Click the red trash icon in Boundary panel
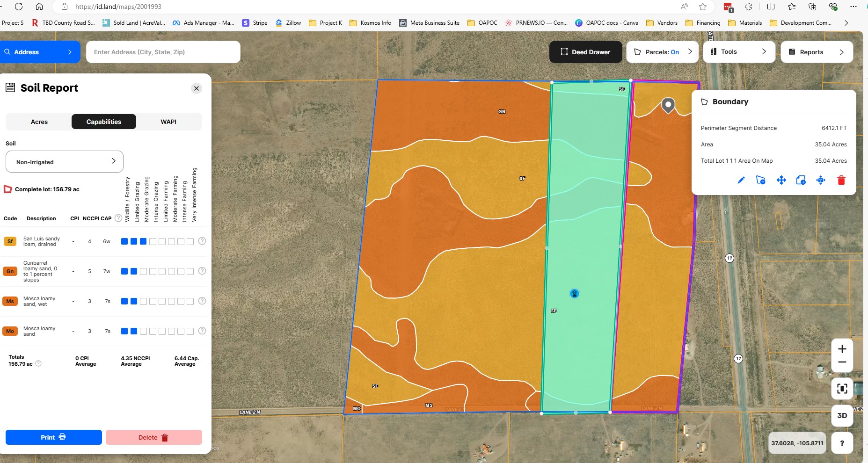The width and height of the screenshot is (868, 463). click(841, 180)
